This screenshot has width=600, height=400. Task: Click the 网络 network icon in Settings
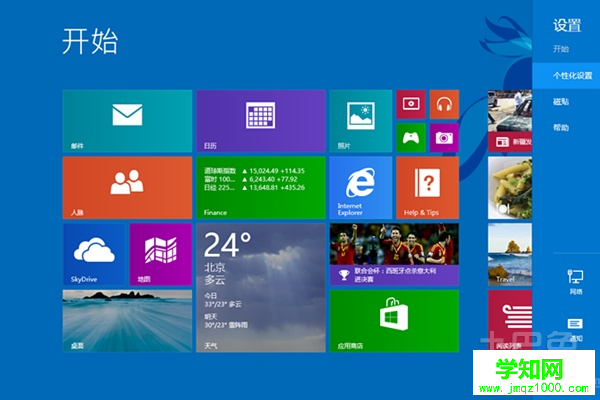point(575,282)
